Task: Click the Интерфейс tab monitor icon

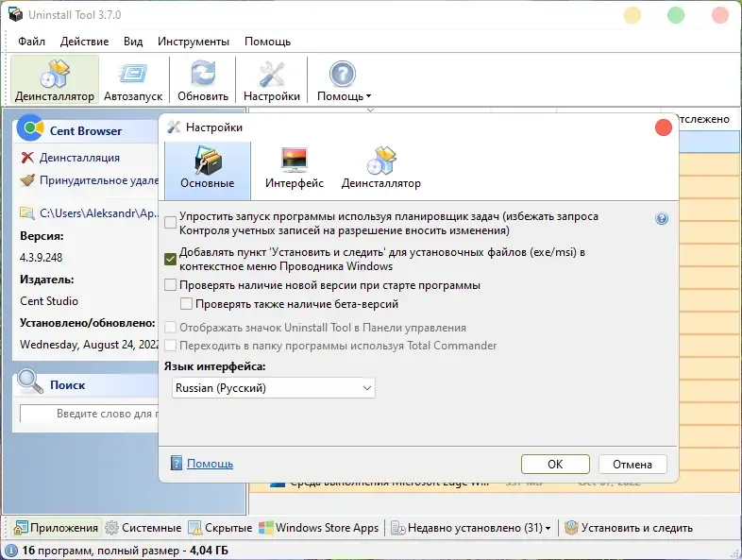Action: [295, 160]
